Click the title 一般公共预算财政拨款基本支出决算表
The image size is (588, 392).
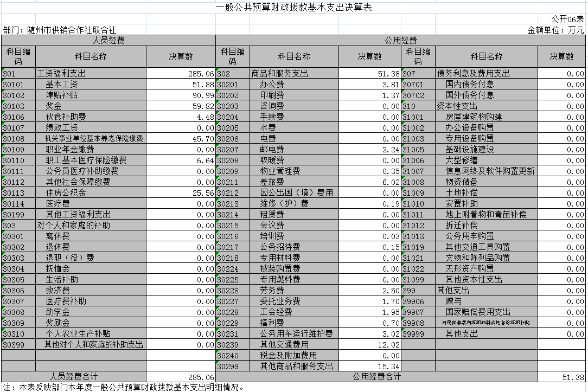tap(293, 7)
